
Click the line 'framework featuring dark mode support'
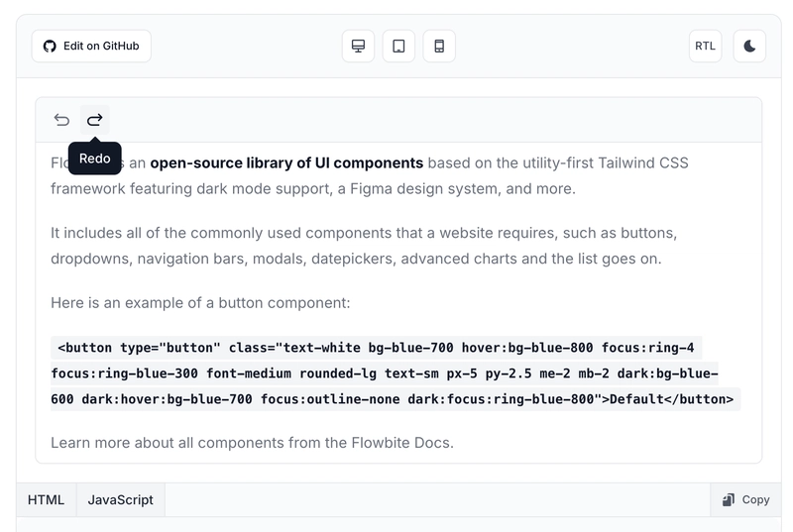coord(313,188)
